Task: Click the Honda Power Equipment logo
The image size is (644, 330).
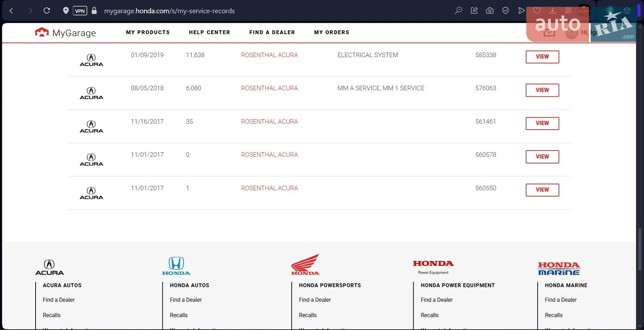Action: click(x=433, y=267)
